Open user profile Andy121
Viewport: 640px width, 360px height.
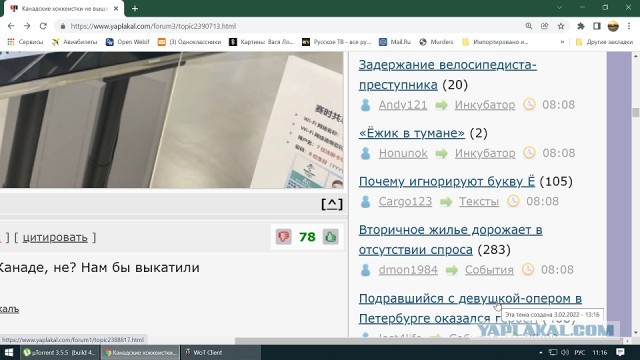(403, 105)
